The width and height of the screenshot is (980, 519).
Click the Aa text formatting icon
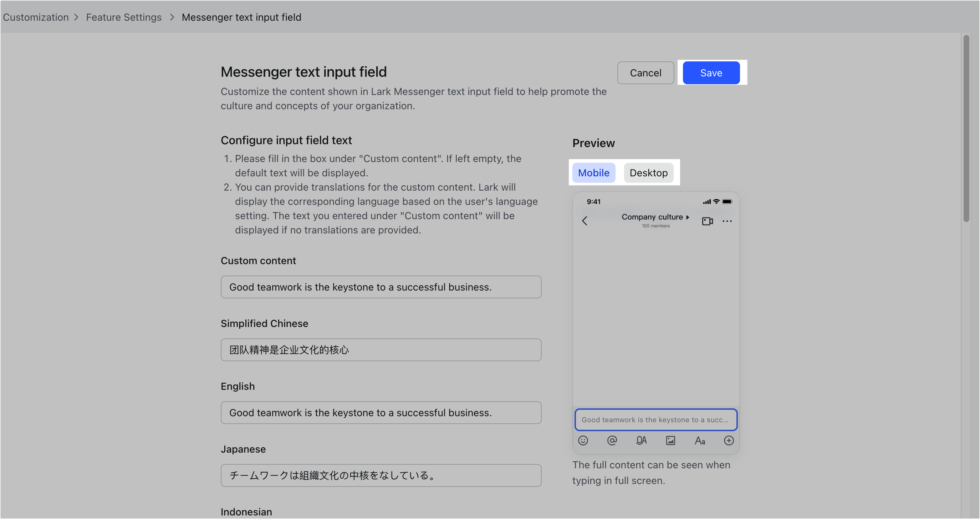click(700, 441)
